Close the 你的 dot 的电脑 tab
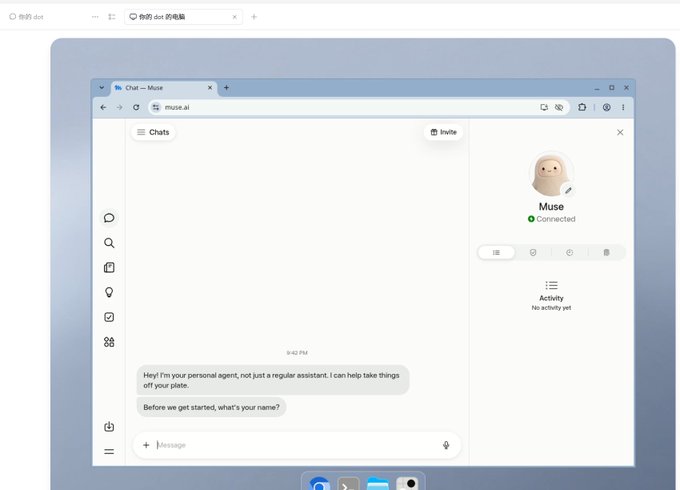680x490 pixels. (235, 17)
